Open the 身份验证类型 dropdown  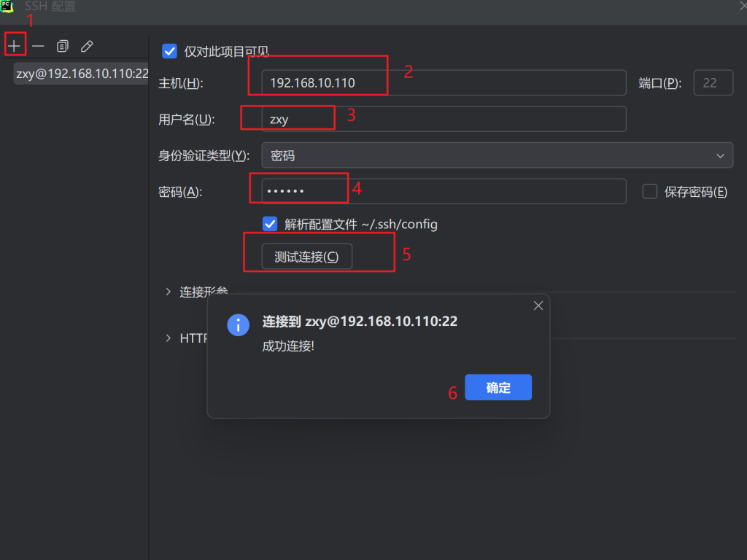(497, 155)
